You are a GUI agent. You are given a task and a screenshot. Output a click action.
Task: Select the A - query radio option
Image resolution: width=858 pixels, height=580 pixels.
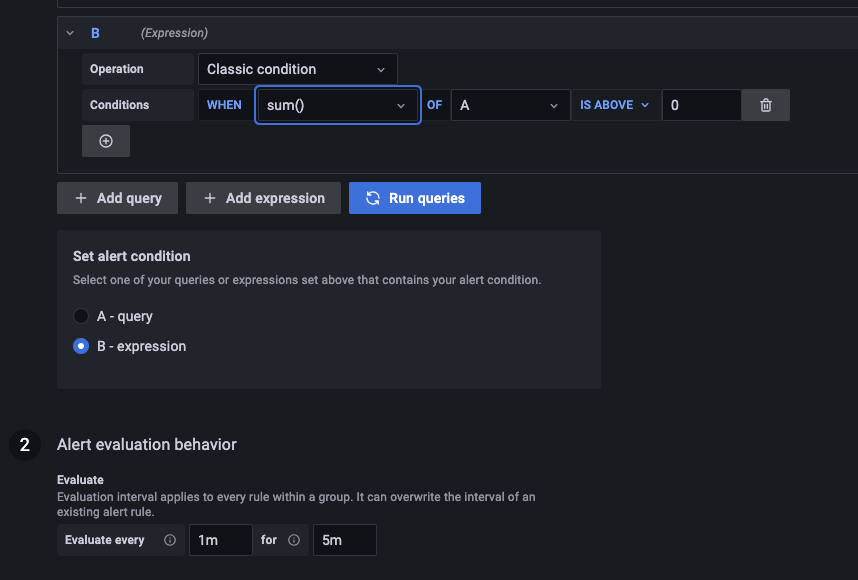point(81,316)
